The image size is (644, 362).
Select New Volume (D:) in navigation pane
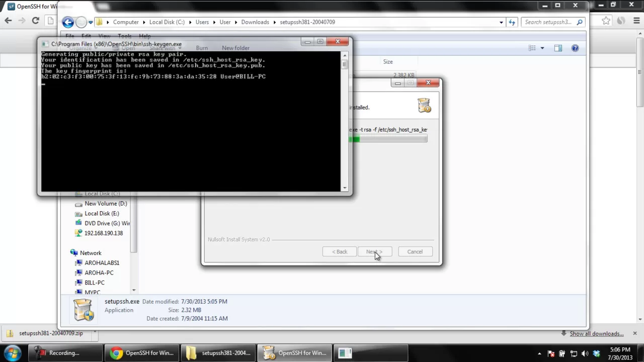tap(106, 204)
